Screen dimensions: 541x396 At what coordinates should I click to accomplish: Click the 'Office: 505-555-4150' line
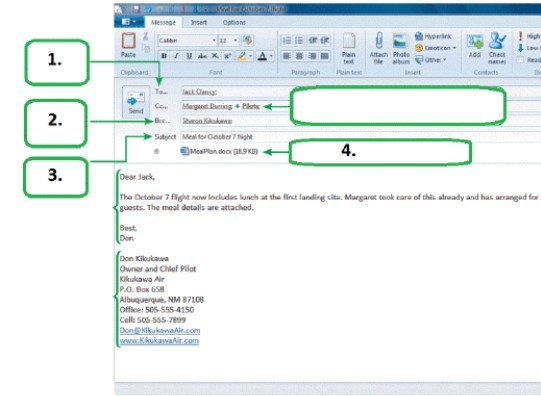coord(157,310)
